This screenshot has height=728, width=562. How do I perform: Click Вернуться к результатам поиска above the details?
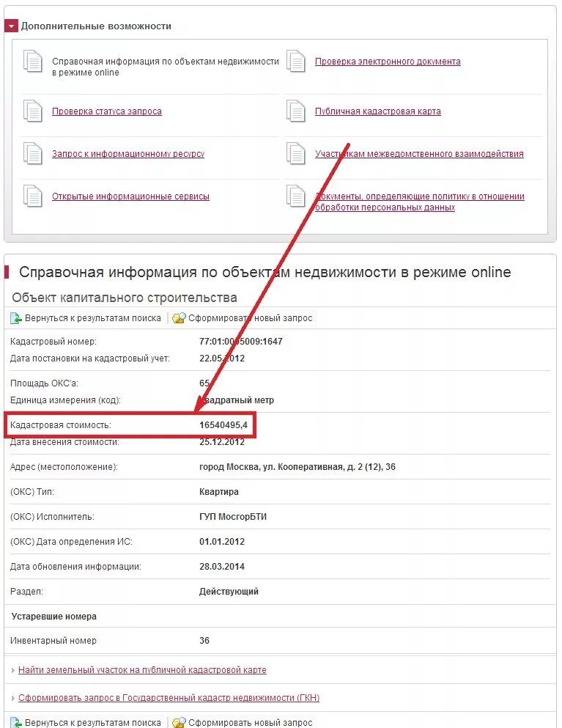pos(93,318)
